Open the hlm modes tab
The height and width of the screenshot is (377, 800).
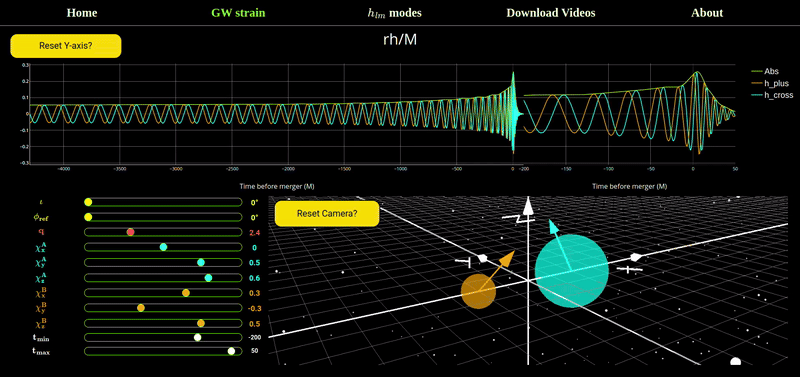[x=395, y=13]
